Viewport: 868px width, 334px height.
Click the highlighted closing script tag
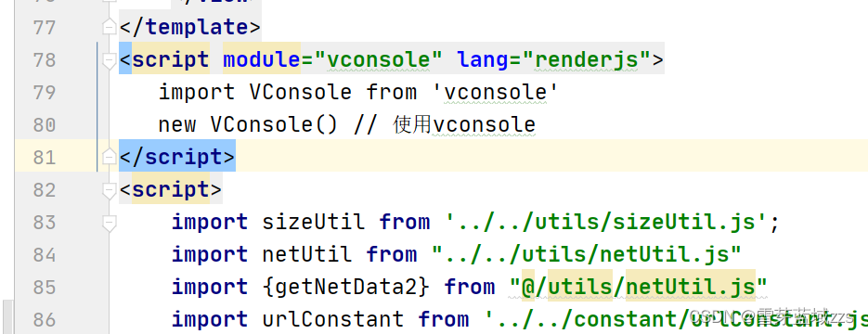pos(177,157)
